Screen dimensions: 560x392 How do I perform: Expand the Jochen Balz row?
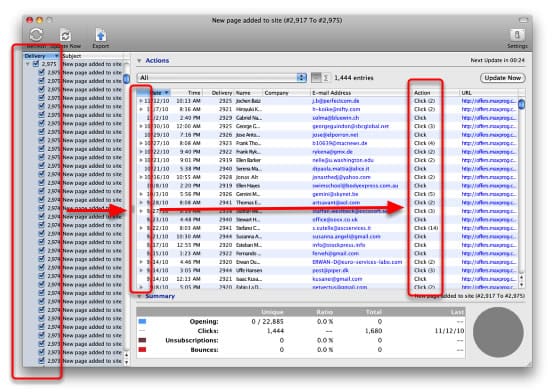pyautogui.click(x=141, y=101)
